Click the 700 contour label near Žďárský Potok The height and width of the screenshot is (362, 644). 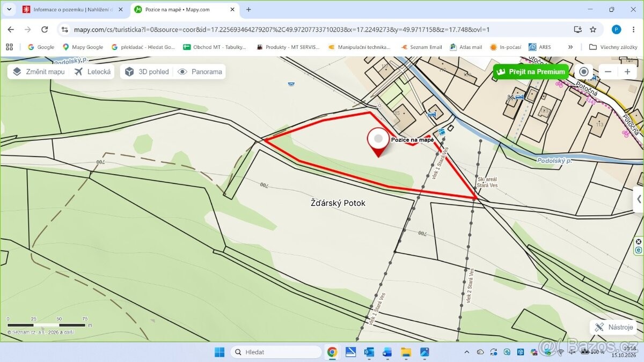coord(264,185)
